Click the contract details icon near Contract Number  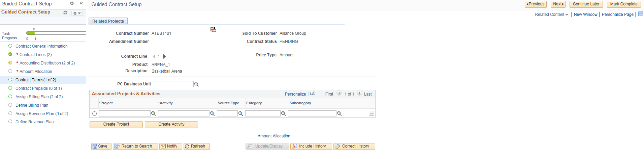click(213, 29)
